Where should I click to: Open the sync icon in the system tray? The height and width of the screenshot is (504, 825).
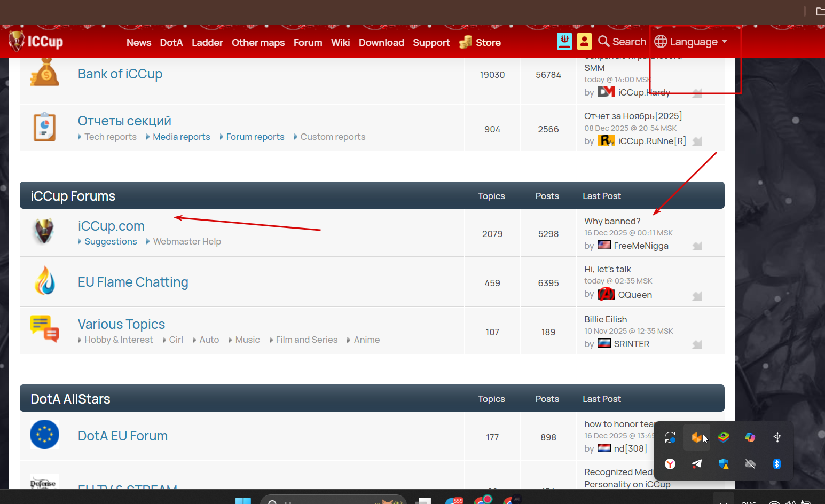click(670, 437)
